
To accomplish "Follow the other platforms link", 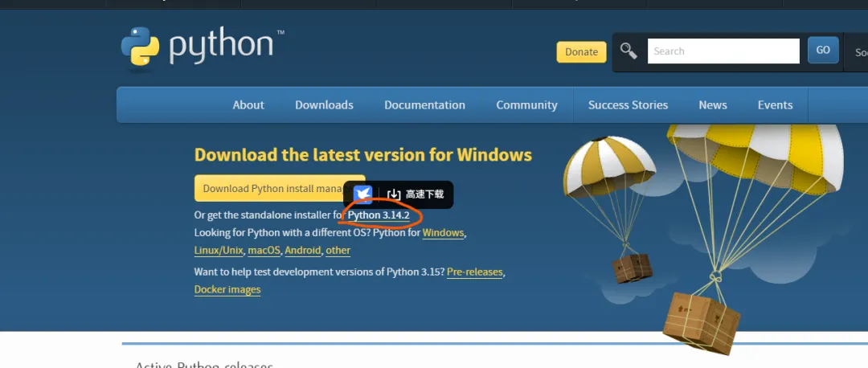I will (x=338, y=250).
